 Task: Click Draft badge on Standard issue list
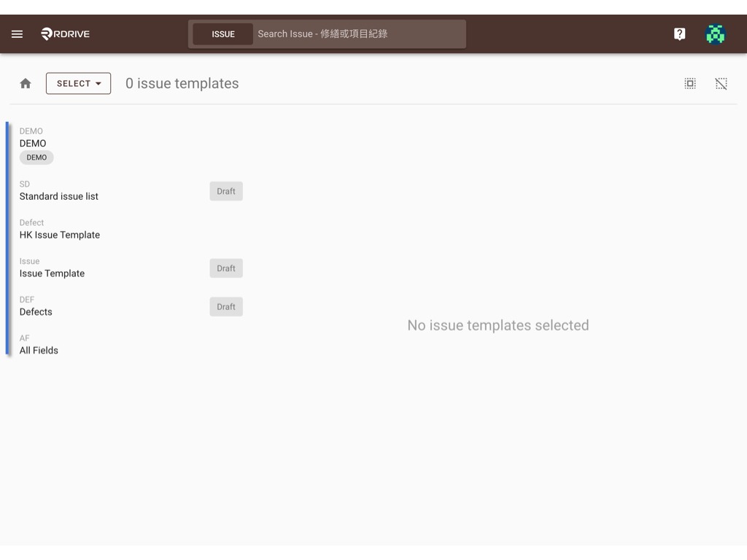pos(226,191)
